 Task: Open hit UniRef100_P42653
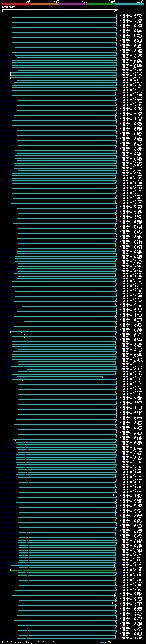(x=131, y=17)
